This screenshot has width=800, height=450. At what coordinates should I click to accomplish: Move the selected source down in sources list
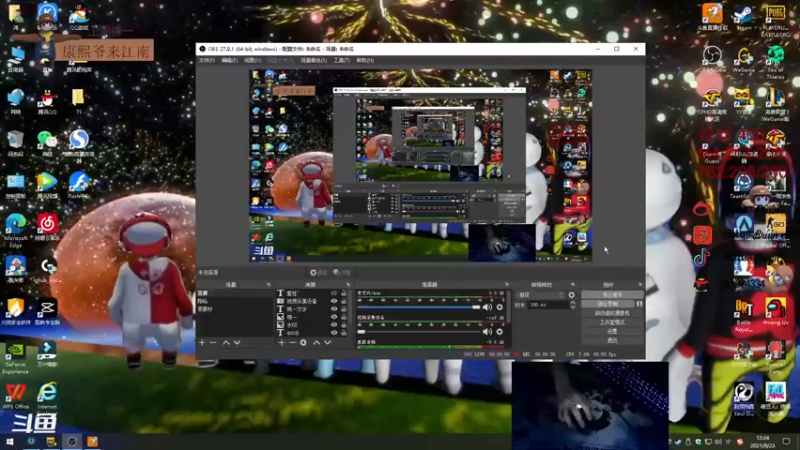click(328, 343)
